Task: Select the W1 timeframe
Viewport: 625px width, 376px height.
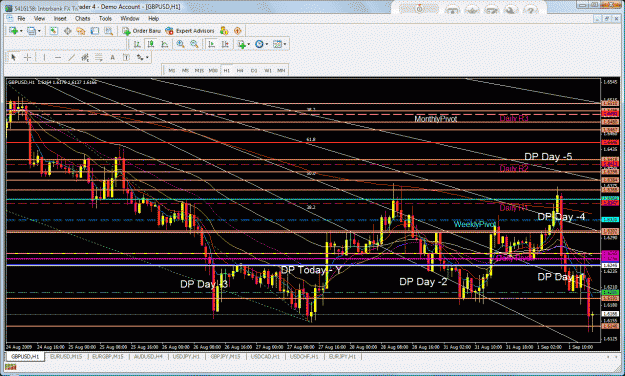Action: pos(268,70)
